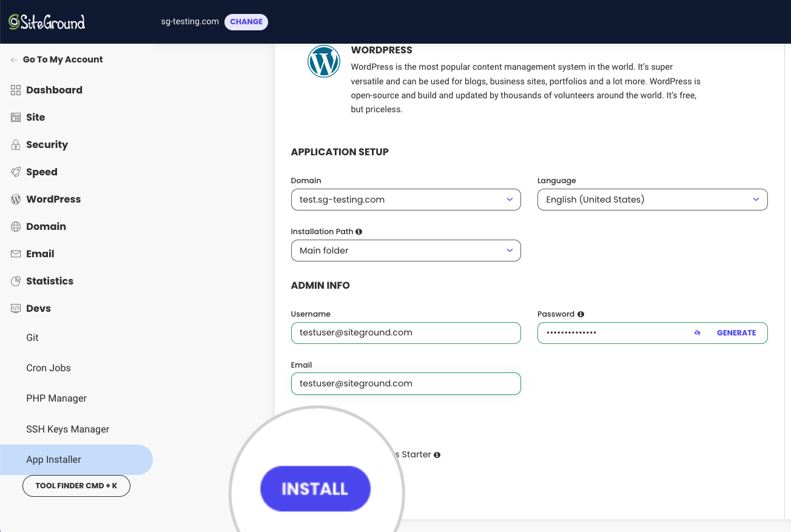Click the large WordPress application logo
Viewport: 791px width, 532px height.
click(324, 61)
